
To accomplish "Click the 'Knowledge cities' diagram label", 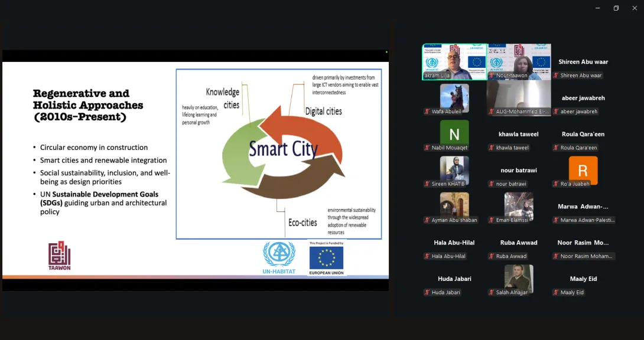I will coord(223,99).
